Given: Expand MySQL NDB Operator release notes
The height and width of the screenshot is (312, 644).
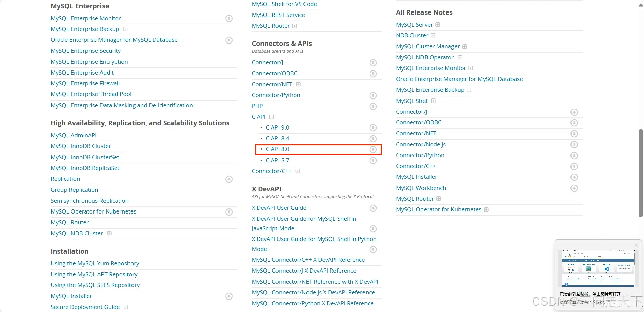Looking at the screenshot, I should coord(460,57).
